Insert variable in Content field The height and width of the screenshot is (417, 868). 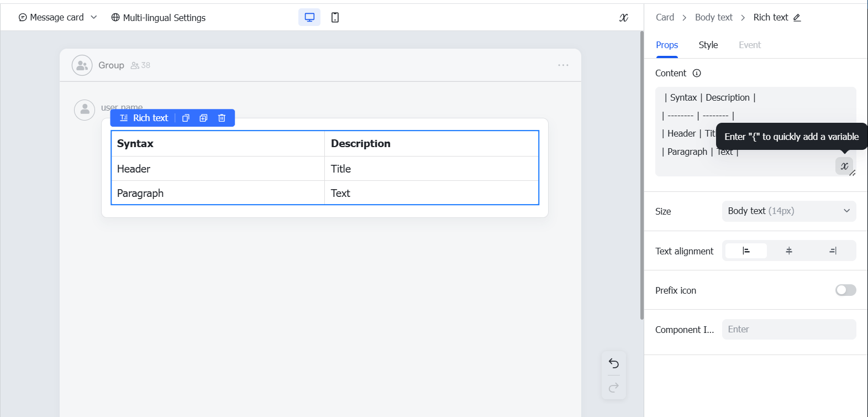[844, 166]
